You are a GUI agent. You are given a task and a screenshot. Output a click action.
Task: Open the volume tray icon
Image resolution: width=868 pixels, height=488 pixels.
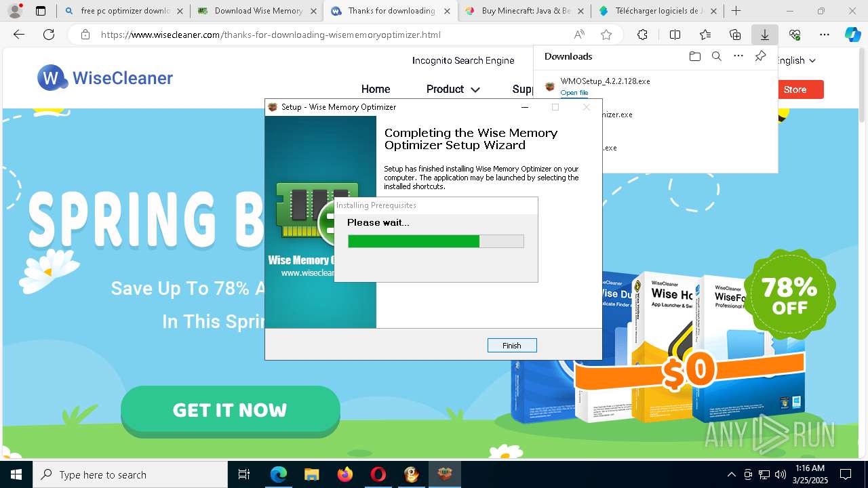[x=781, y=474]
